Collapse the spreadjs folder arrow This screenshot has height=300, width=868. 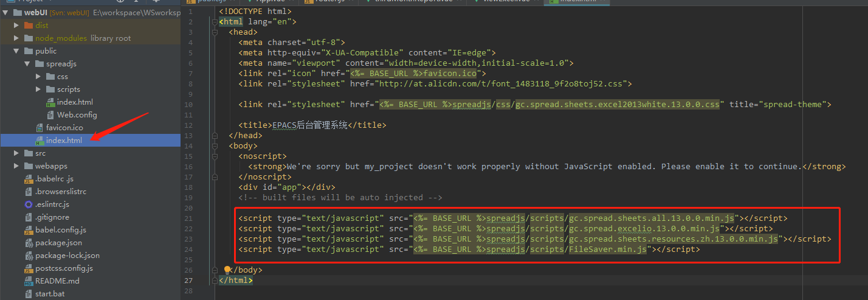[x=27, y=64]
